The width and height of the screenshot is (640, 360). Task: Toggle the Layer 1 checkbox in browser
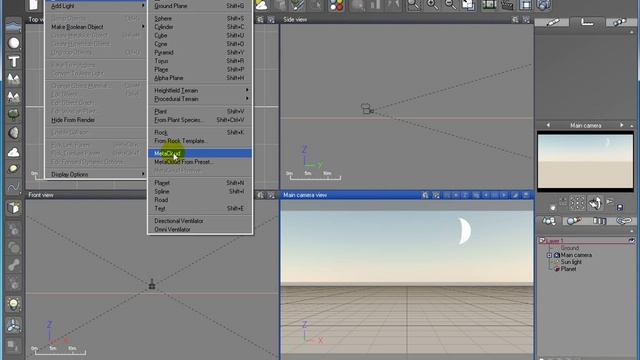(542, 241)
